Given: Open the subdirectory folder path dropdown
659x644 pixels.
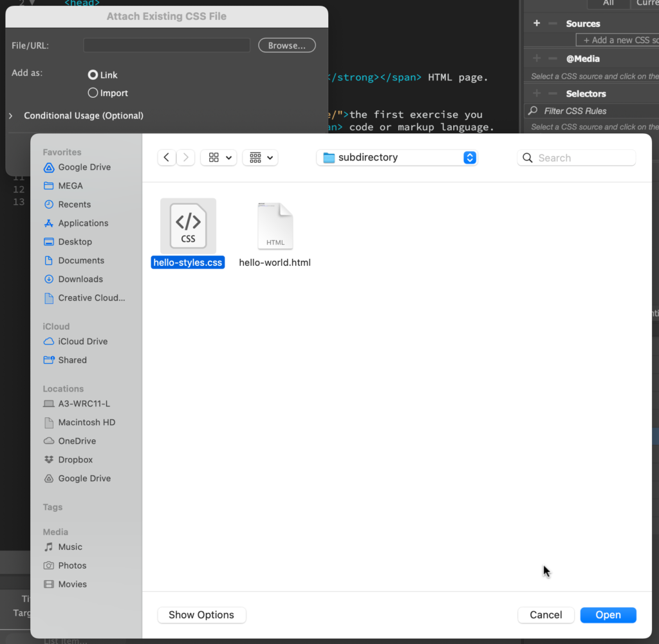Looking at the screenshot, I should tap(396, 158).
